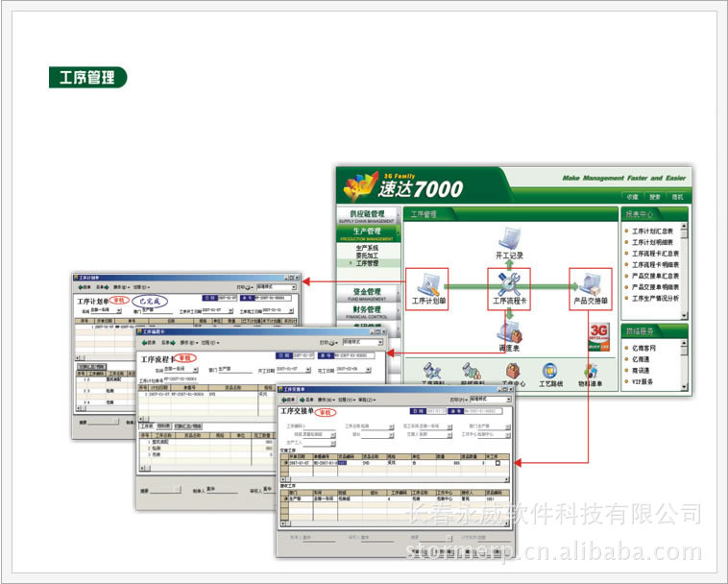This screenshot has width=728, height=584.
Task: Click the 3G promotional logo icon
Action: pyautogui.click(x=599, y=337)
